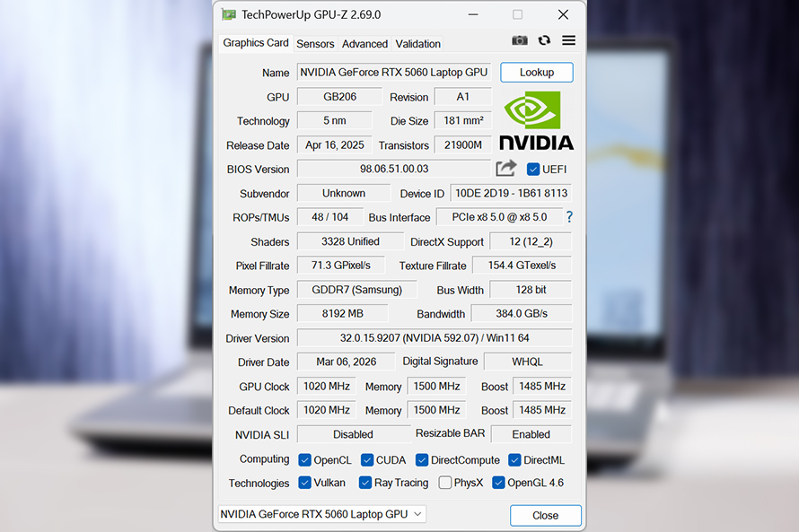Click the Pixel Fillrate field 71.3 GPixel/s
Viewport: 799px width, 532px height.
coord(340,266)
